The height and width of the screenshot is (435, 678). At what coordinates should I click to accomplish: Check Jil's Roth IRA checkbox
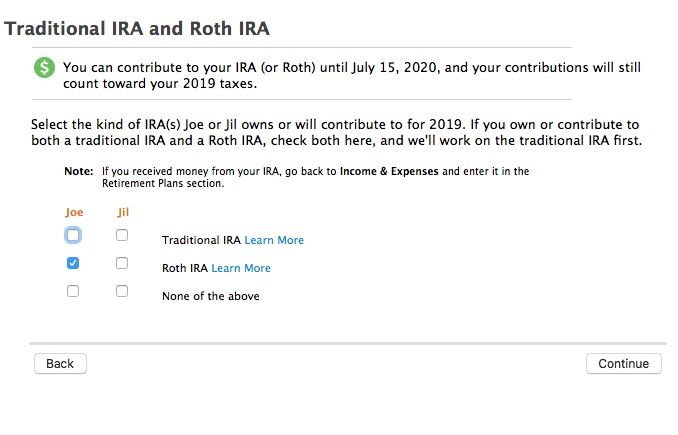click(x=122, y=264)
